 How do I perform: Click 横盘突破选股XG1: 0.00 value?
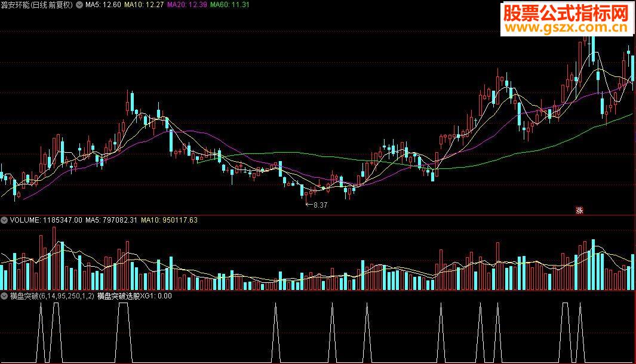[x=134, y=296]
